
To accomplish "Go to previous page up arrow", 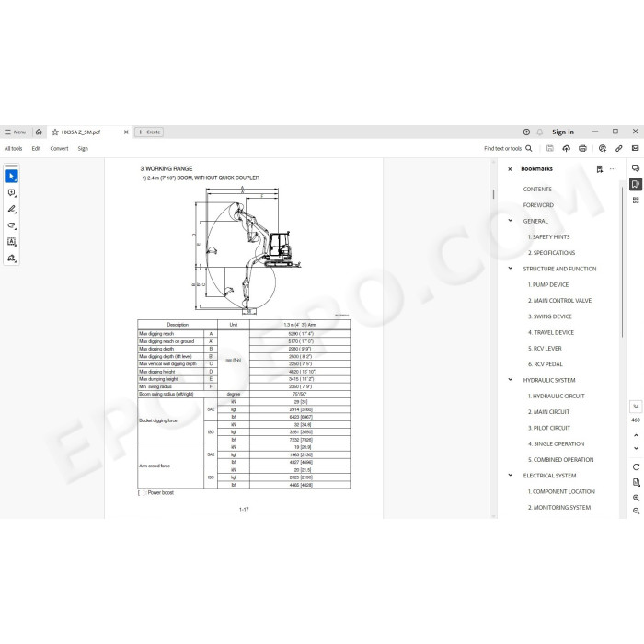I will click(x=636, y=435).
